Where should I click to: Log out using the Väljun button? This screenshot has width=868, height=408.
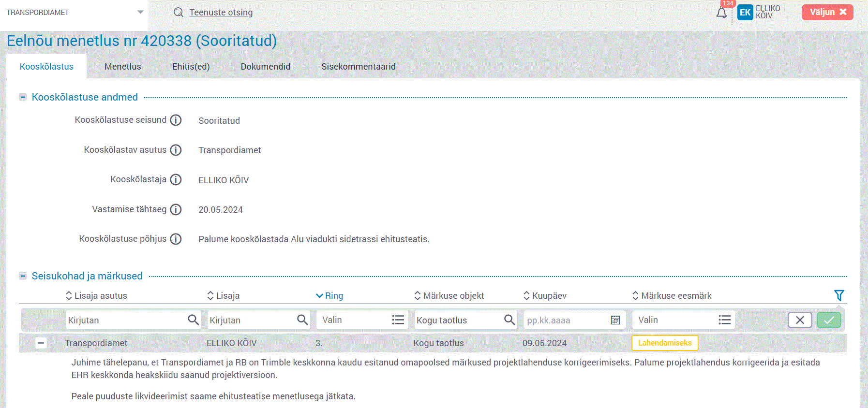(x=827, y=12)
